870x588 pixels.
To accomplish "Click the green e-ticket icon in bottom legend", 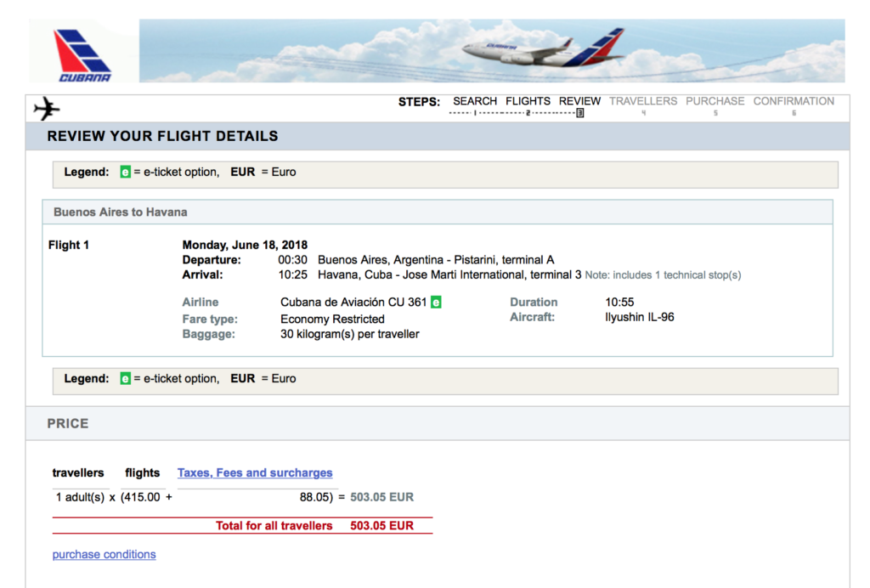I will [x=124, y=378].
